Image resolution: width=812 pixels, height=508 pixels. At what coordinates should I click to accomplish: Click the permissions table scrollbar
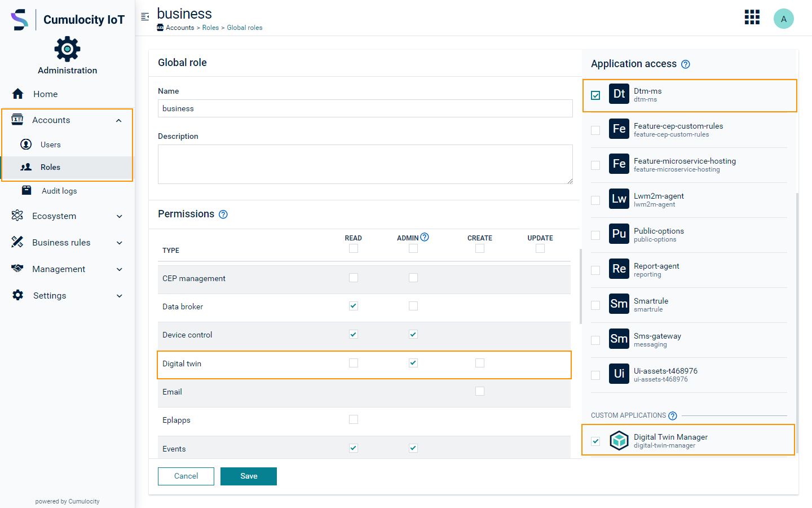(581, 286)
